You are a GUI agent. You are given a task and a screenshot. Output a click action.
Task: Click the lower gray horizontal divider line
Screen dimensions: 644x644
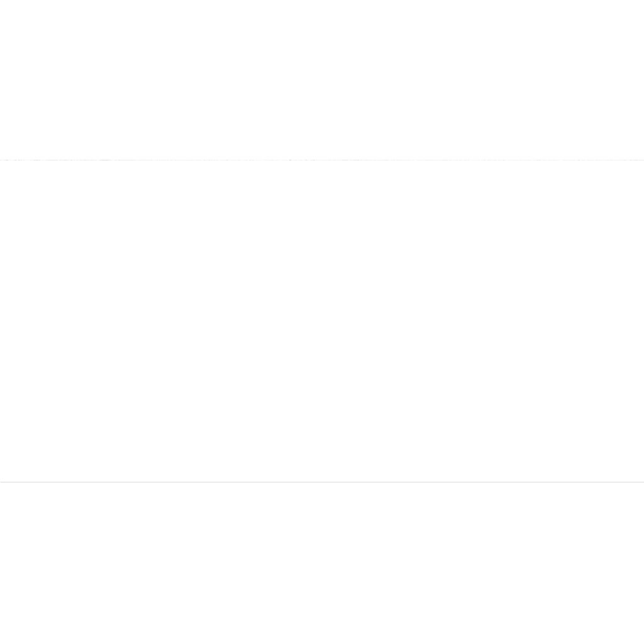tap(322, 482)
